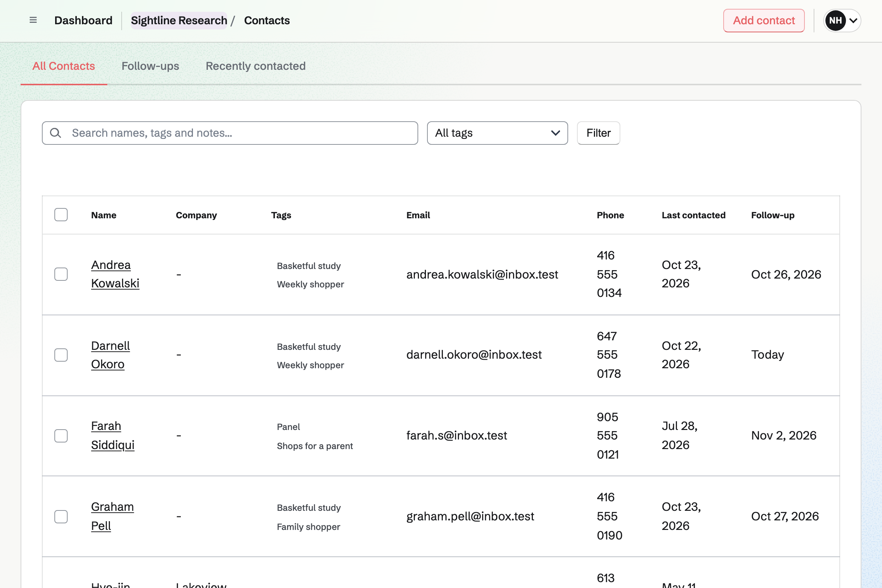Focus the search names, tags and notes field
This screenshot has height=588, width=882.
(230, 133)
